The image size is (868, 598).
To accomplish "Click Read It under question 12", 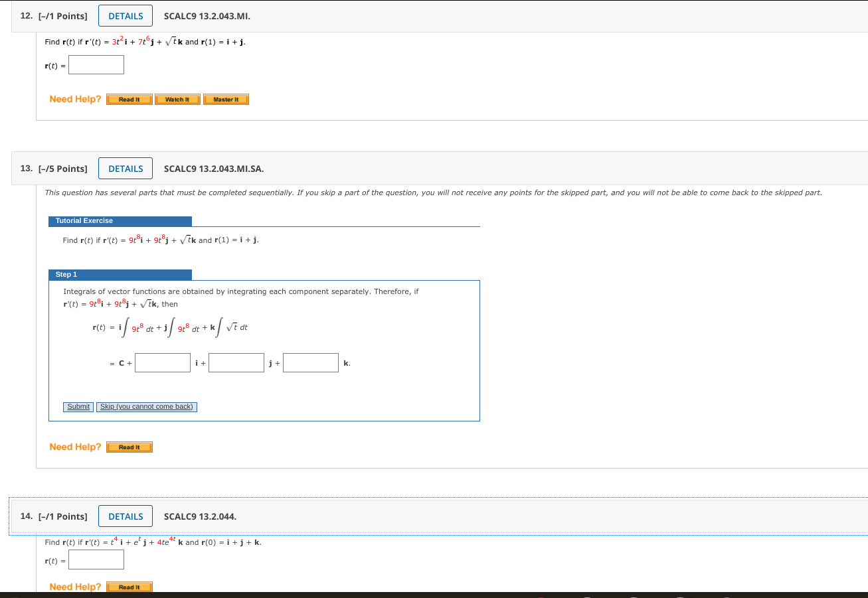I will click(x=129, y=99).
